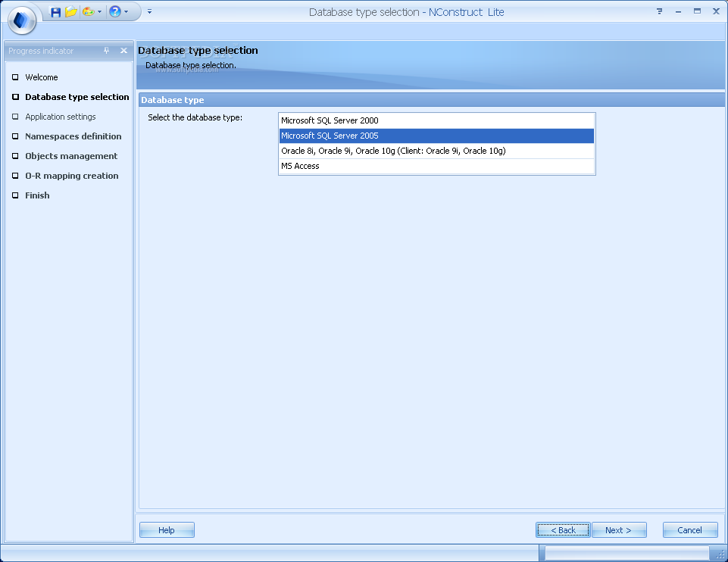Image resolution: width=728 pixels, height=562 pixels.
Task: Choose MS Access as database type
Action: pos(436,166)
